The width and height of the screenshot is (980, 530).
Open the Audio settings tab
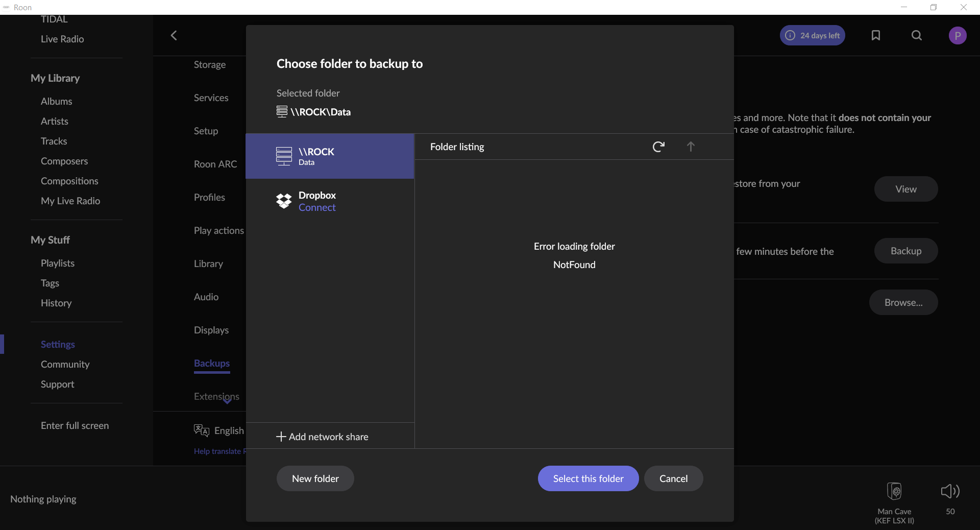(206, 297)
